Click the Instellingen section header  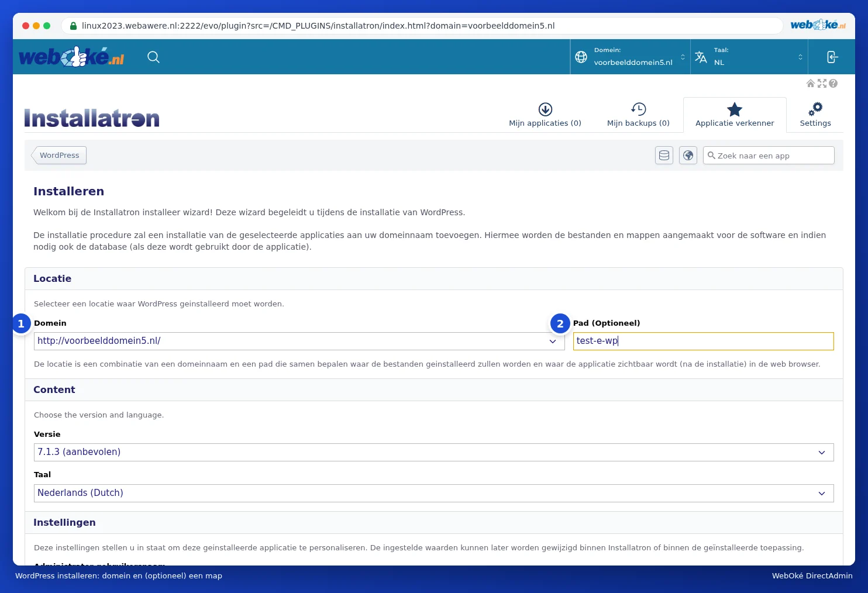(434, 523)
